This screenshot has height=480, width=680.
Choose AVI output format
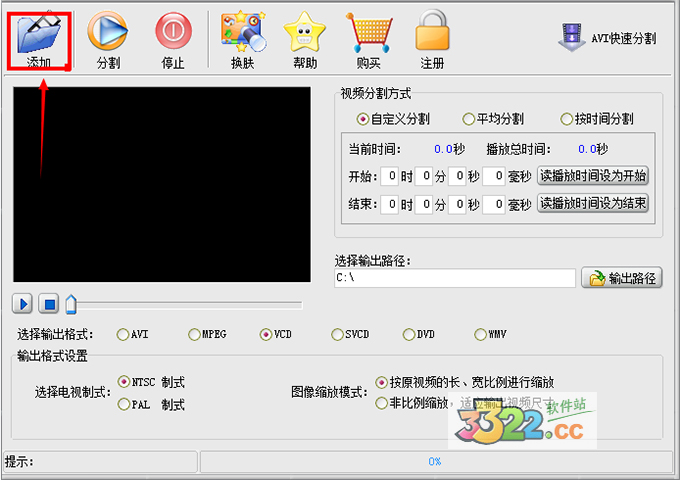pos(133,334)
